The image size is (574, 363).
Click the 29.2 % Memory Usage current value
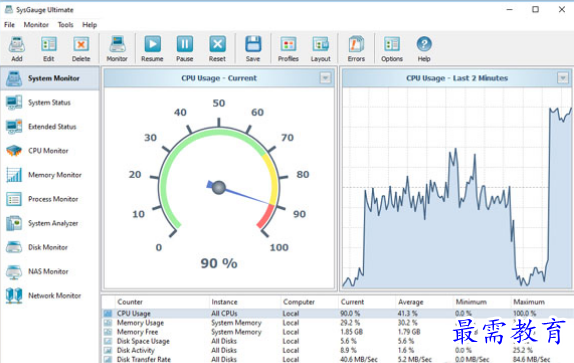[x=350, y=323]
